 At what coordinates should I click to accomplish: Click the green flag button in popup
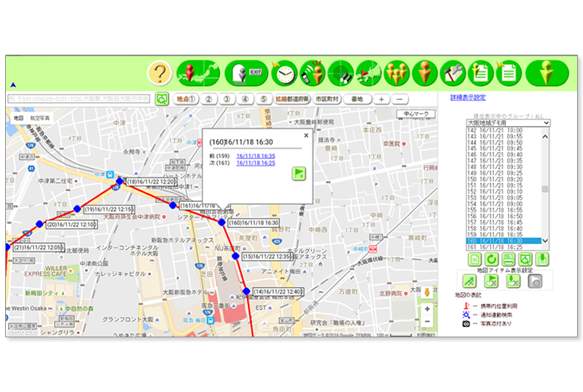coord(299,173)
